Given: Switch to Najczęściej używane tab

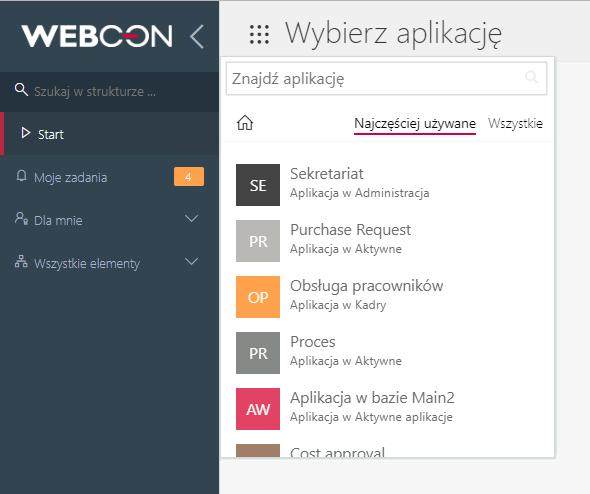Looking at the screenshot, I should [415, 123].
